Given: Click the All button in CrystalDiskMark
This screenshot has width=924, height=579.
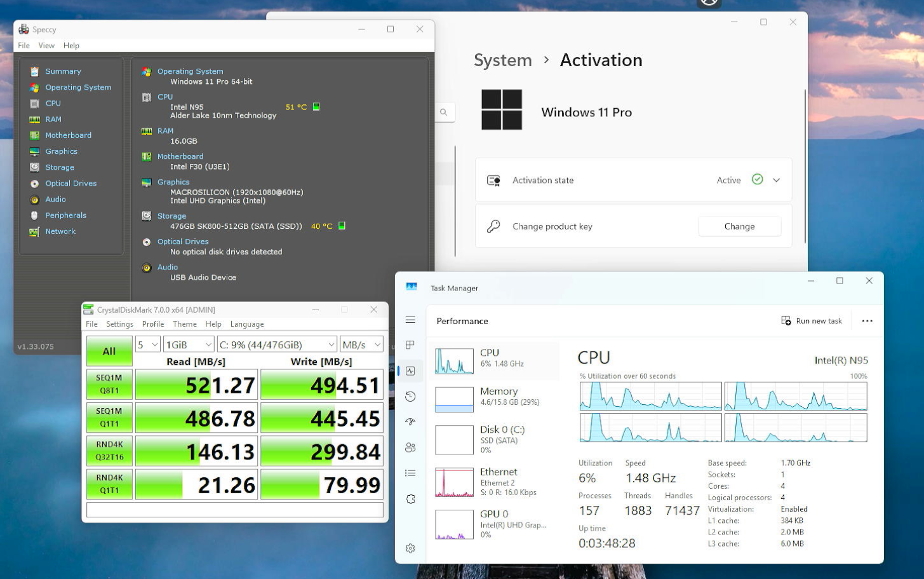Looking at the screenshot, I should coord(109,351).
